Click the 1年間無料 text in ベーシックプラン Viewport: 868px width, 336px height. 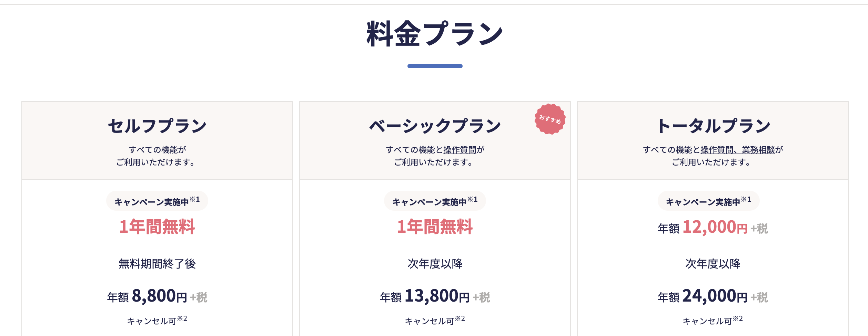pos(435,227)
